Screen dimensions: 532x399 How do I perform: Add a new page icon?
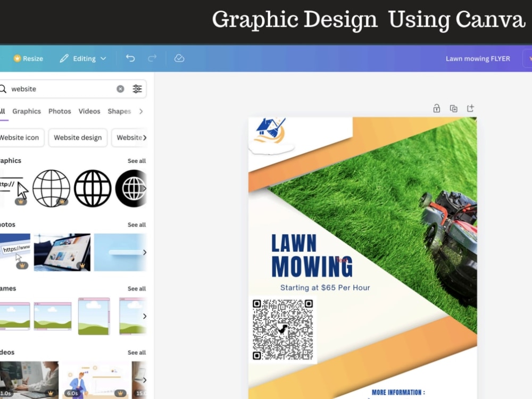coord(470,108)
